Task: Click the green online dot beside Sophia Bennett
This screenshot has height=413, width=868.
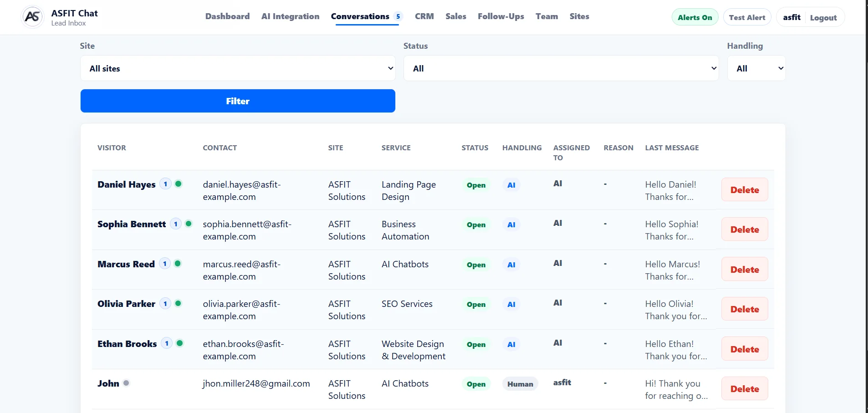Action: (189, 224)
